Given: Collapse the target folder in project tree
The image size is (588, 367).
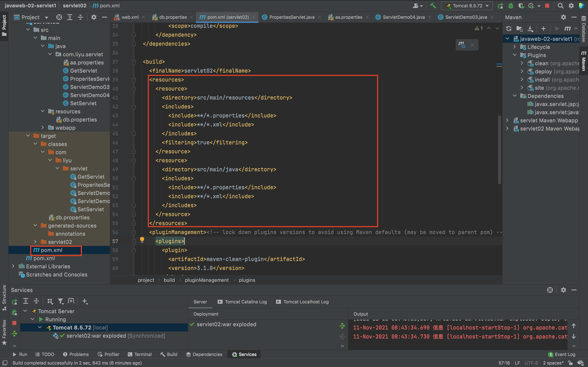Looking at the screenshot, I should (x=28, y=136).
